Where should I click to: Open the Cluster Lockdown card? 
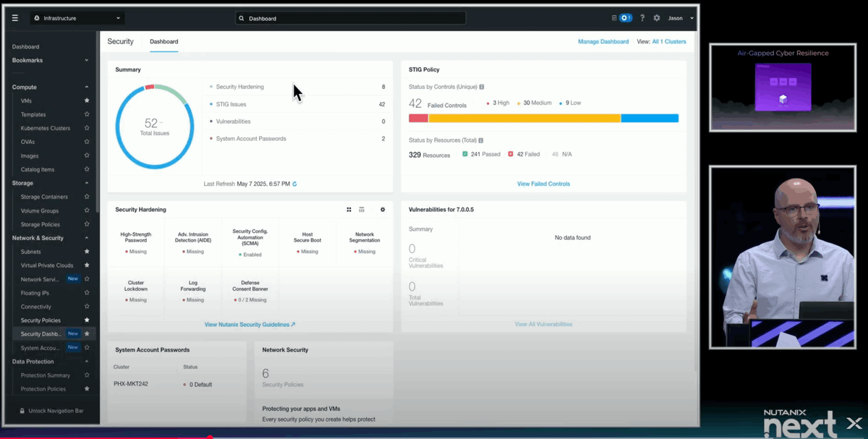coord(136,291)
